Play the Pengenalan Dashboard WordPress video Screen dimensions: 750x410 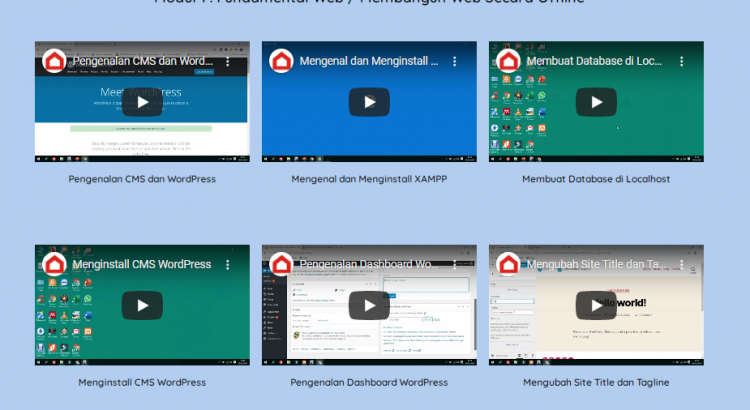pyautogui.click(x=369, y=305)
